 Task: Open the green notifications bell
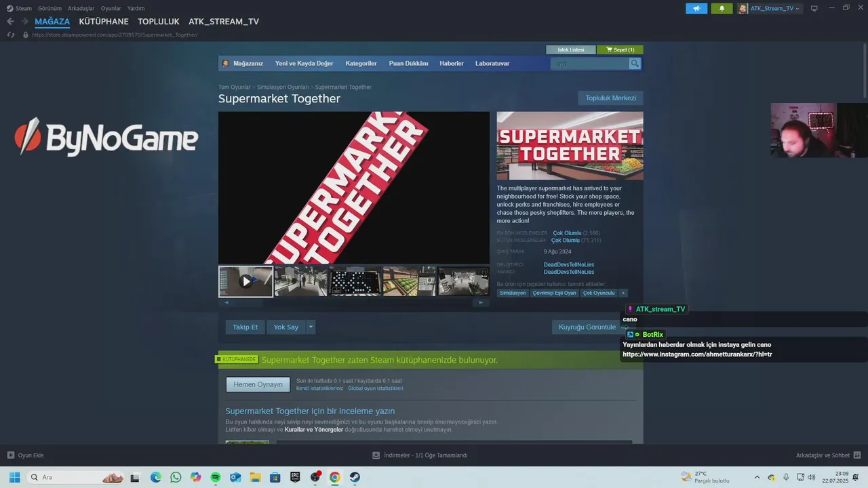point(722,8)
